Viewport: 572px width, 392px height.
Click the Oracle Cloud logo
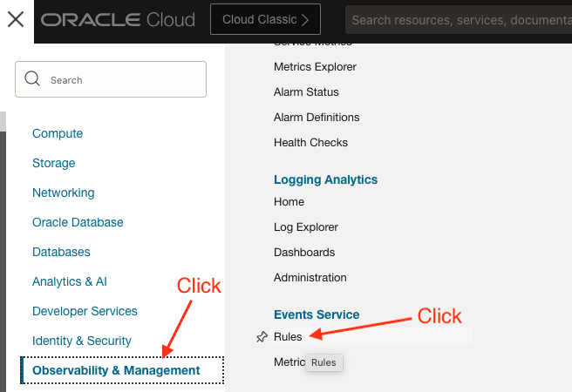tap(118, 19)
